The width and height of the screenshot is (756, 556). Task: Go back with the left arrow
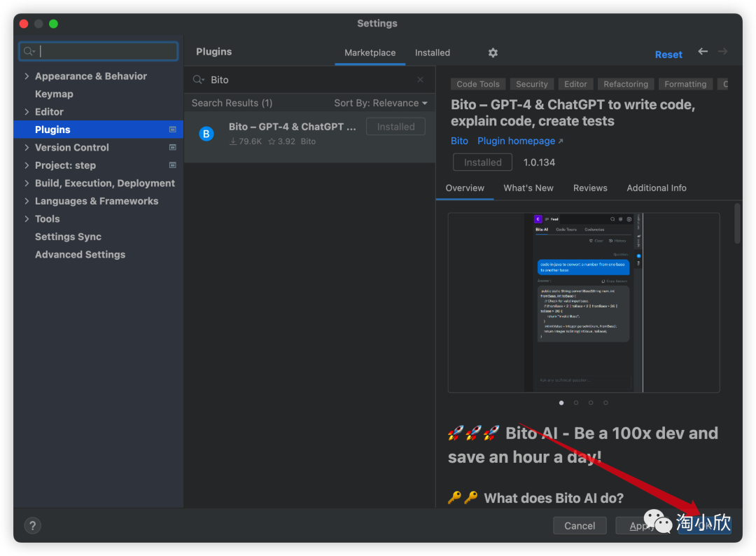(x=703, y=51)
